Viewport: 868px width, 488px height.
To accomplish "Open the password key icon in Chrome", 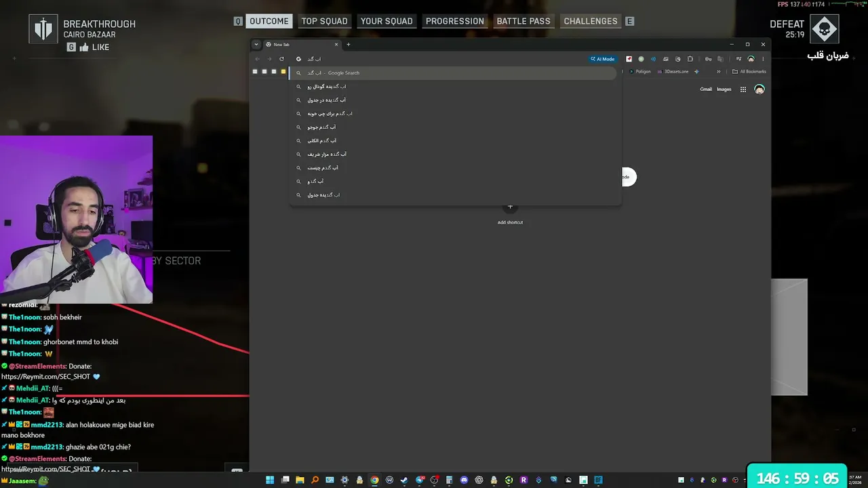I will tap(708, 59).
